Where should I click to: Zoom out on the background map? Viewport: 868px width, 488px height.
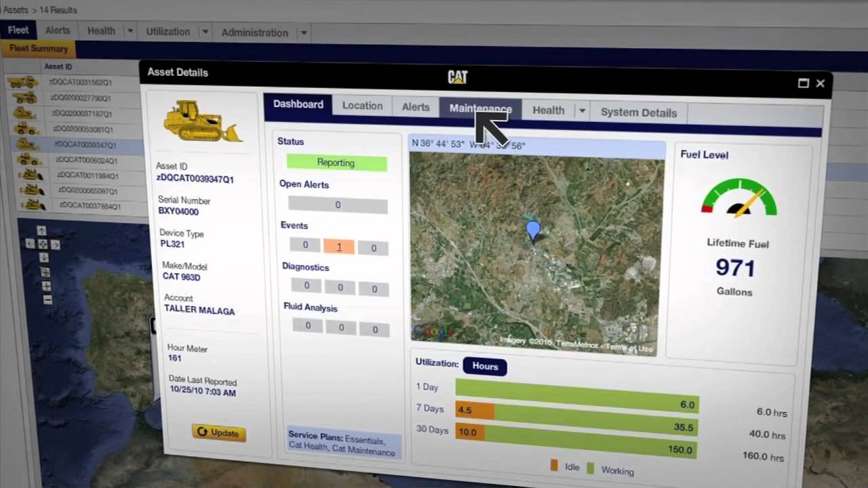tap(47, 300)
